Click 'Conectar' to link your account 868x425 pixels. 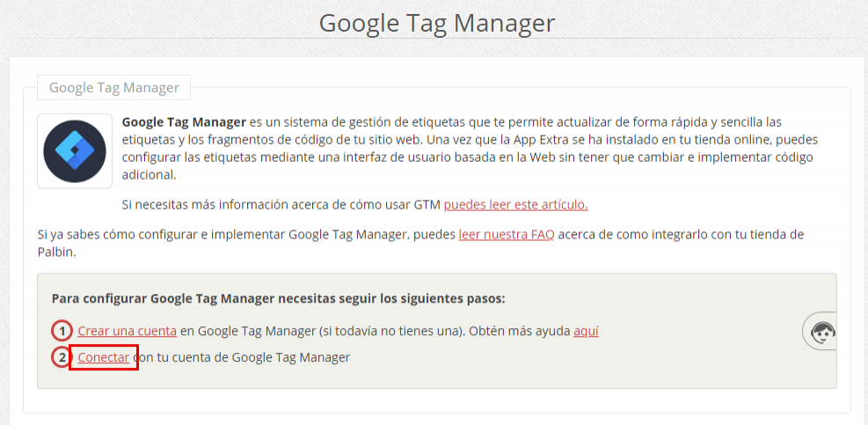pyautogui.click(x=104, y=357)
